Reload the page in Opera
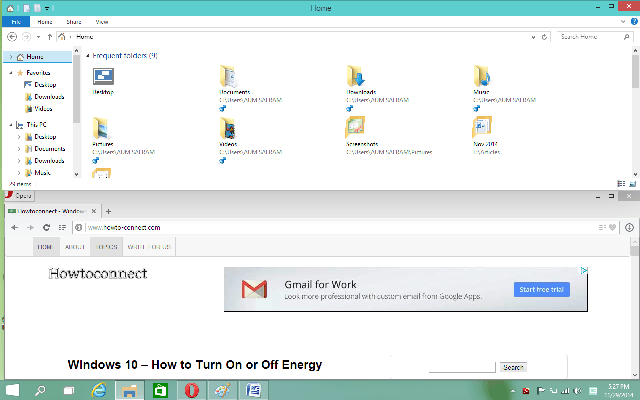640x400 pixels. click(46, 227)
